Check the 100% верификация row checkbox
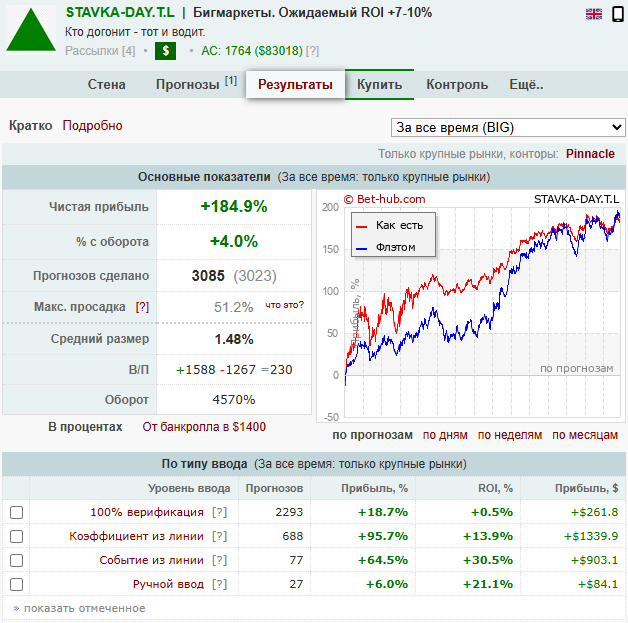The height and width of the screenshot is (623, 628). point(16,512)
